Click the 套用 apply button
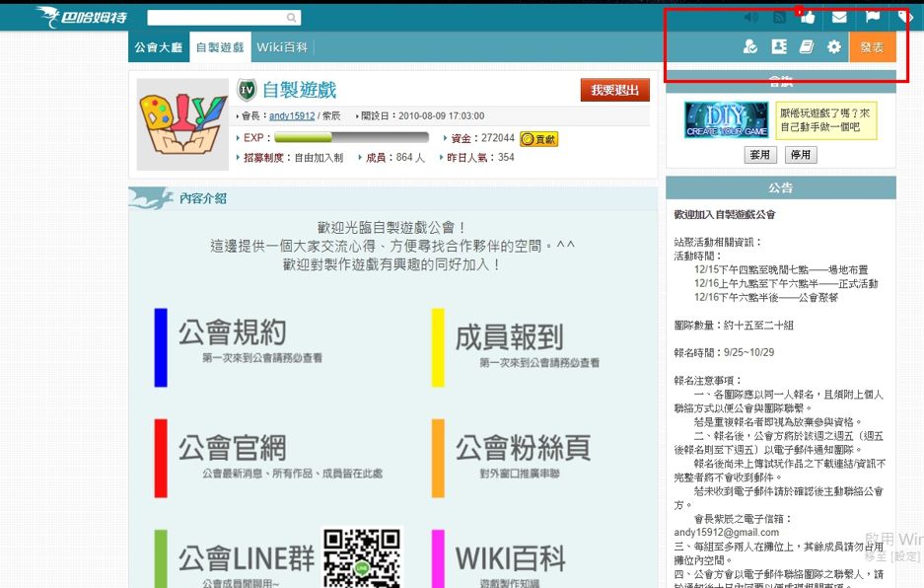The image size is (924, 588). [x=759, y=155]
